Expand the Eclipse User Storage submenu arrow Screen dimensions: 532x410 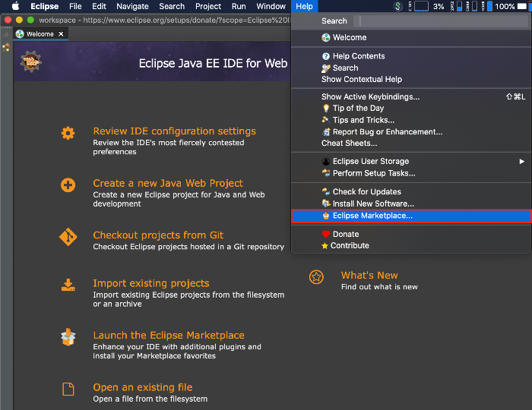pos(522,161)
